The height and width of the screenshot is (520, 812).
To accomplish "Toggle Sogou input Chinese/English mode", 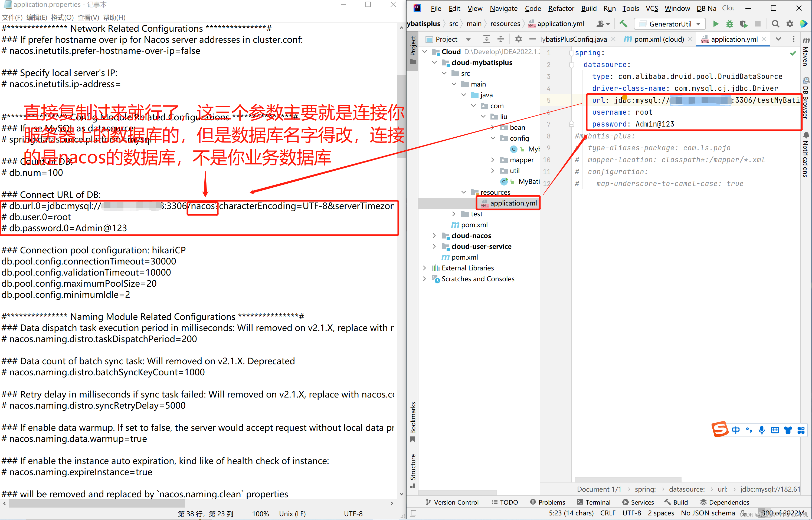I will (x=736, y=430).
